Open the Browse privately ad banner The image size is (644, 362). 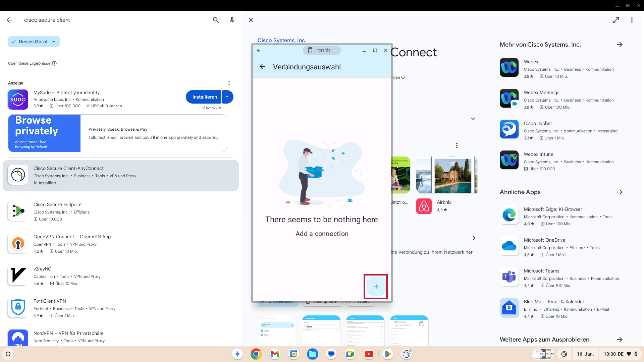(x=117, y=133)
